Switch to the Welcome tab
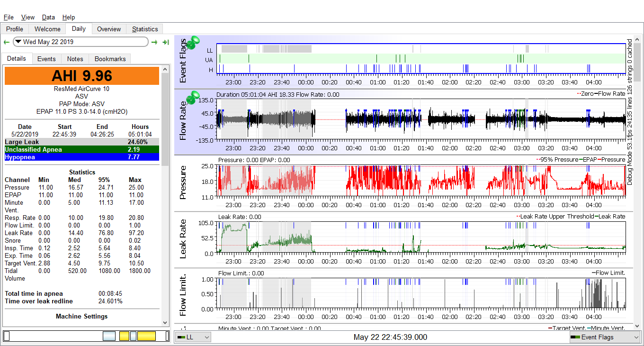Screen dimensions: 644x346 47,29
